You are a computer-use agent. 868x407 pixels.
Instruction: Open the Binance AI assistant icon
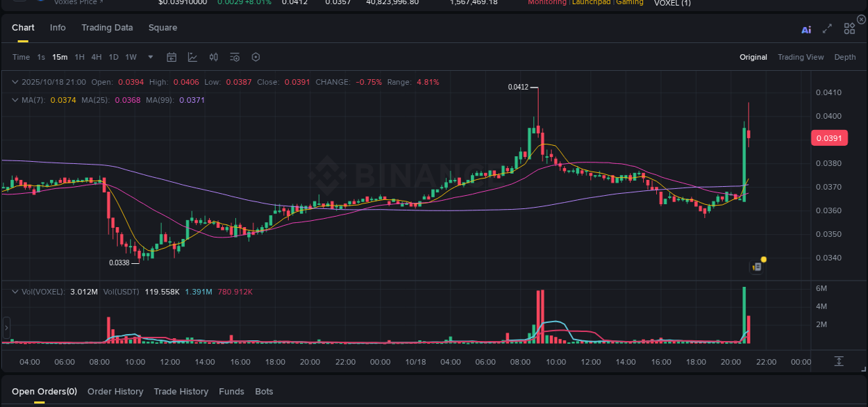tap(806, 28)
